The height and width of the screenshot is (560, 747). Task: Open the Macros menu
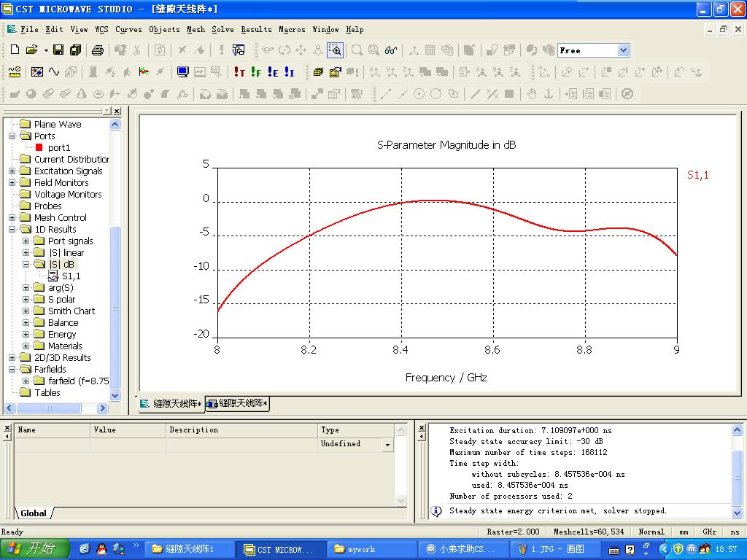click(292, 29)
